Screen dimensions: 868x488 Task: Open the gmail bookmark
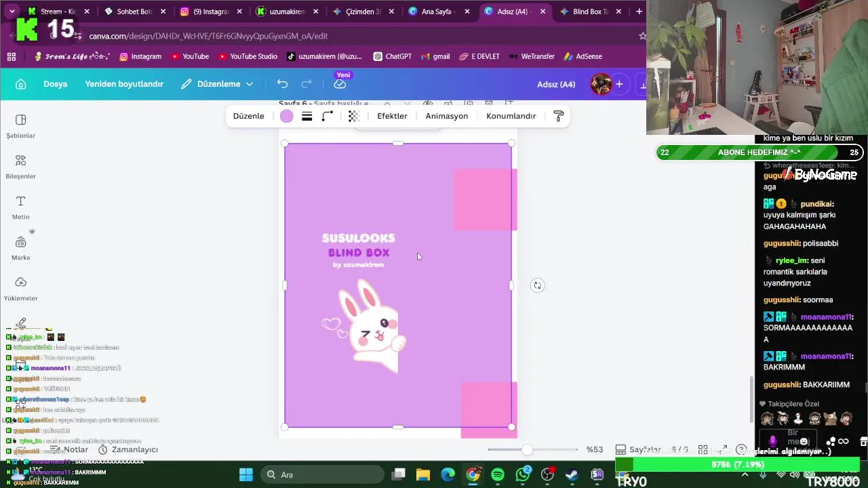pos(435,56)
